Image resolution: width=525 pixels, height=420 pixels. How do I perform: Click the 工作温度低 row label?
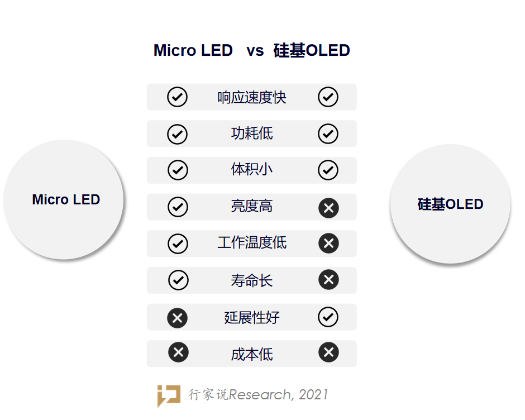(x=251, y=243)
